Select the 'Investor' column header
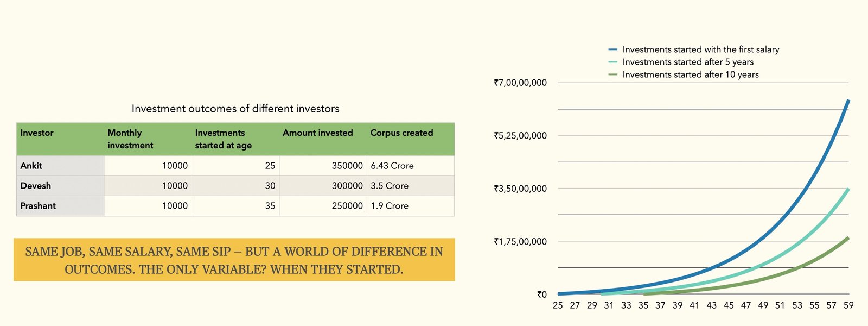Viewport: 868px width, 326px height. tap(37, 133)
